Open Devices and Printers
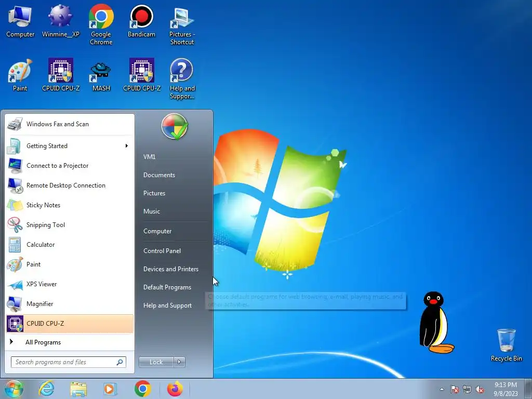The height and width of the screenshot is (399, 532). point(171,269)
